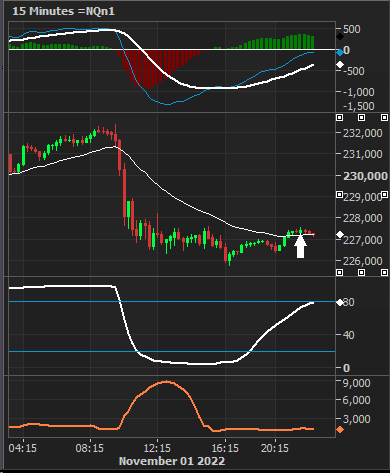Select the white diamond marker on MACD axis
Screen dimensions: 390x473
pos(340,65)
